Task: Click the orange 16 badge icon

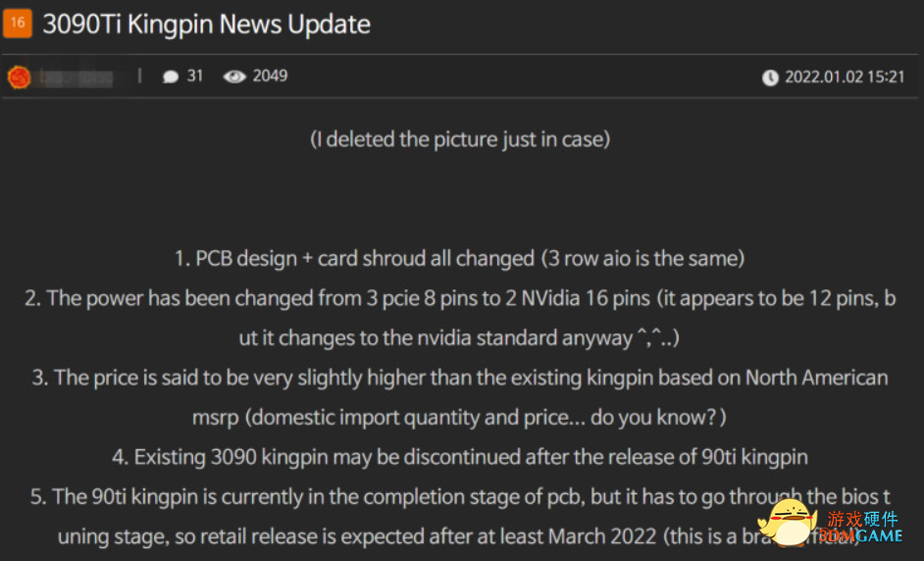Action: pyautogui.click(x=18, y=23)
